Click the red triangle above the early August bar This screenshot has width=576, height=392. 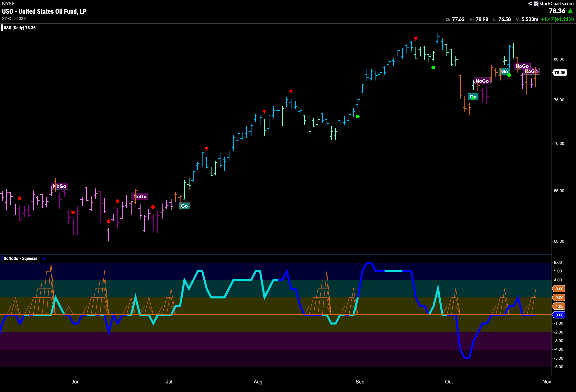(264, 112)
